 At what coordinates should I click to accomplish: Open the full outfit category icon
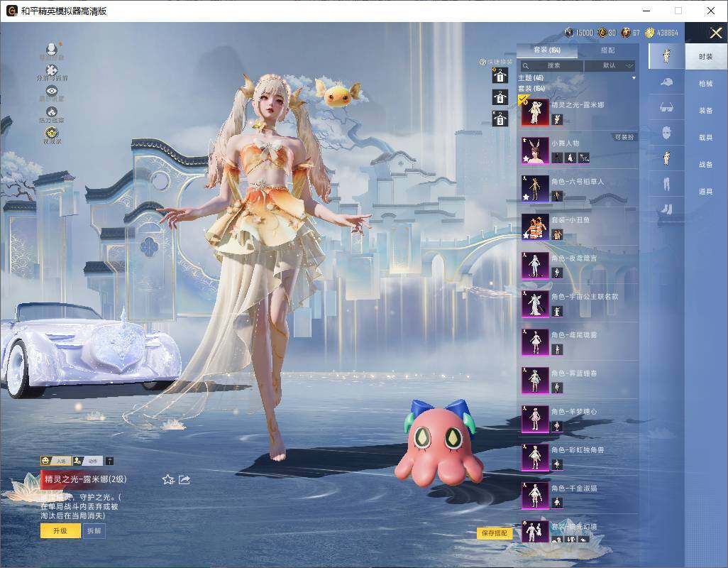pos(666,56)
